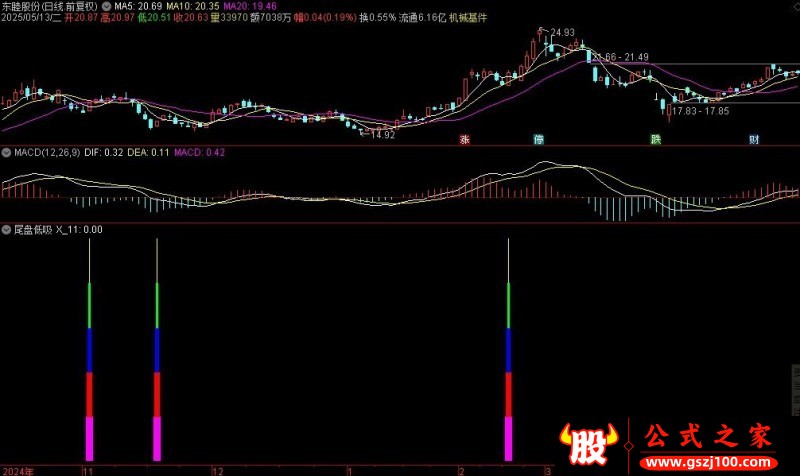Click the blue 财 event marker
This screenshot has height=476, width=800.
coord(754,139)
